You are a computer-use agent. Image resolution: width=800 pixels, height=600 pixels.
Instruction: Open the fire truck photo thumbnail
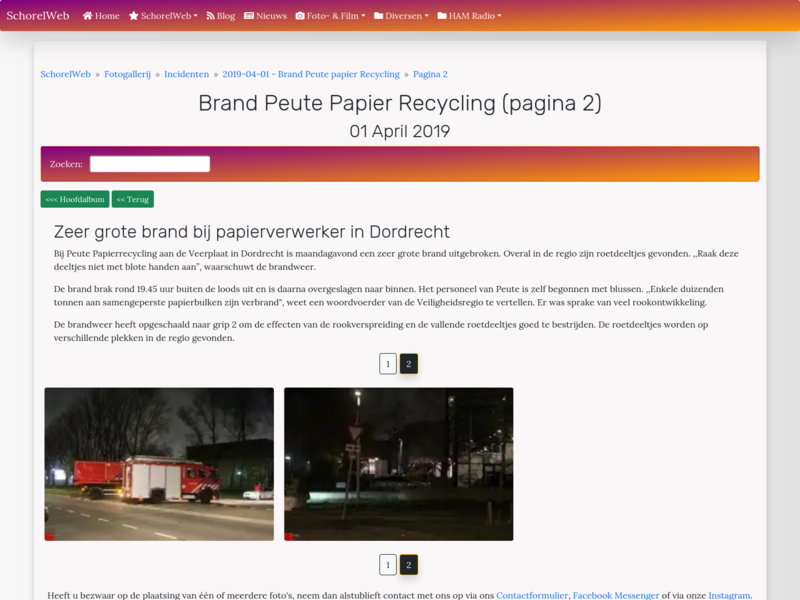pyautogui.click(x=159, y=464)
